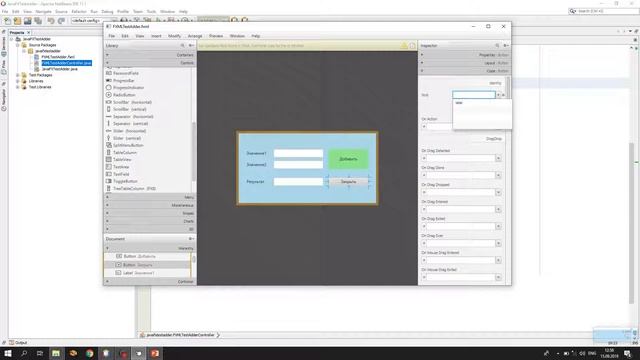Open PowerPoint from the taskbar
This screenshot has width=640, height=360.
coord(155,353)
